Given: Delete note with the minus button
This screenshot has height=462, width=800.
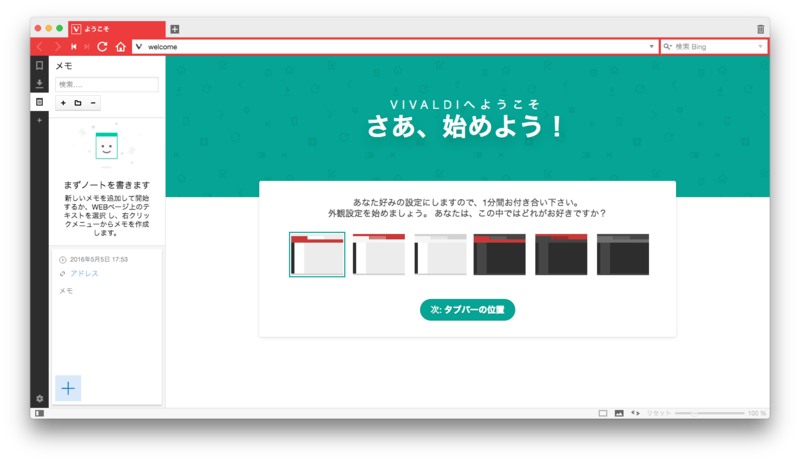Looking at the screenshot, I should [x=93, y=103].
